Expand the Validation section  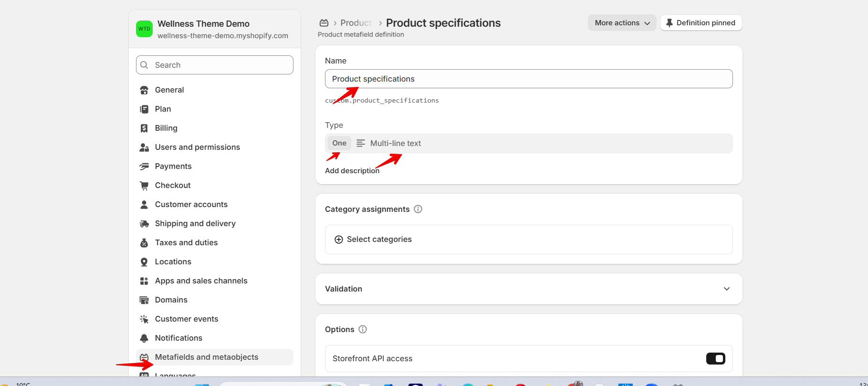[726, 289]
